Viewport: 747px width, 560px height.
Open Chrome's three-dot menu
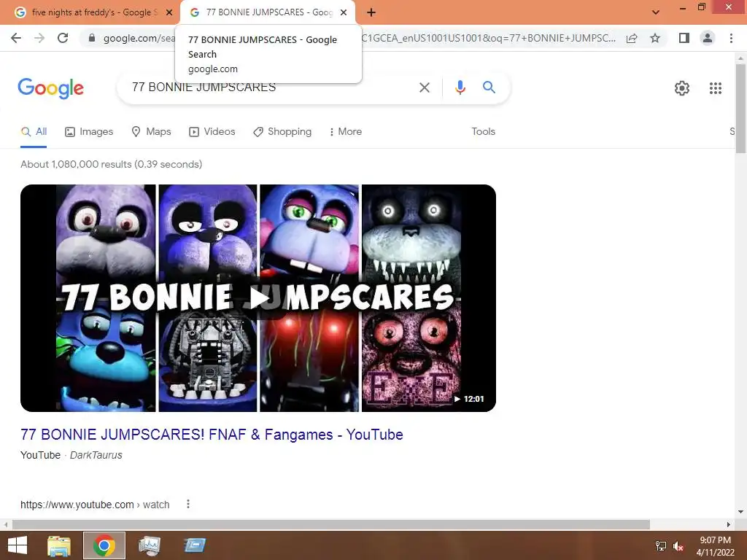pos(731,38)
